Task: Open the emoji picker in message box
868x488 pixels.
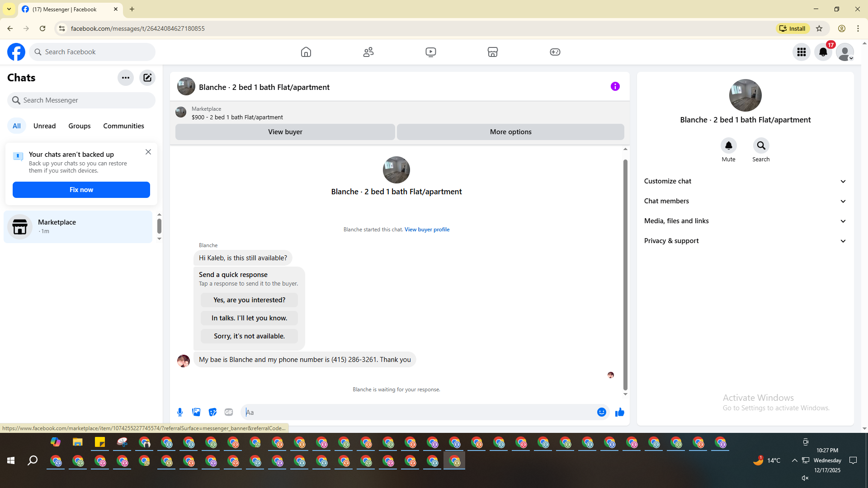Action: tap(601, 412)
